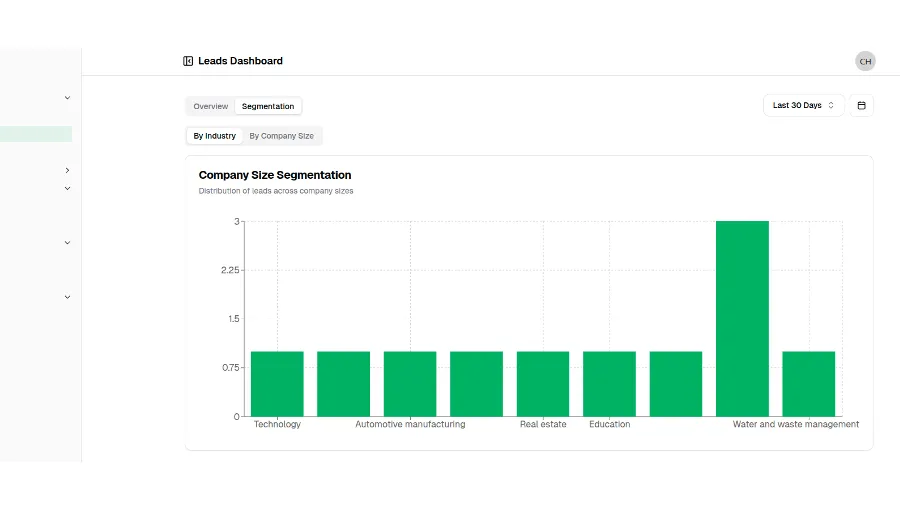Viewport: 900px width, 530px height.
Task: Click the Leads Dashboard title
Action: tap(240, 61)
